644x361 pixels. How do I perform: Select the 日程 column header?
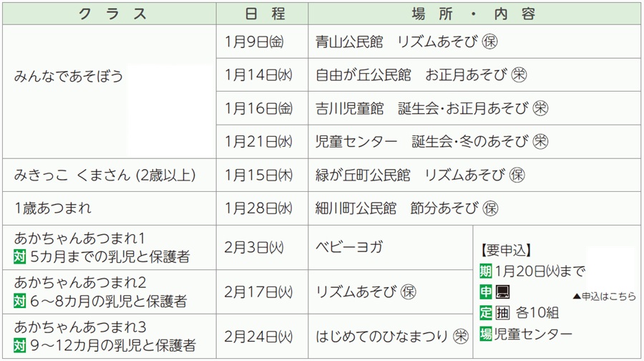click(x=262, y=14)
